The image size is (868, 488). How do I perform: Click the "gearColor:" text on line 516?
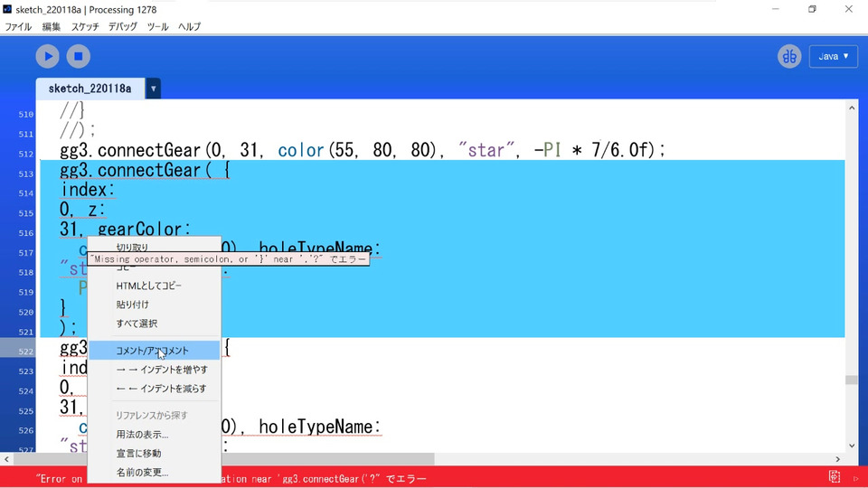click(x=144, y=229)
